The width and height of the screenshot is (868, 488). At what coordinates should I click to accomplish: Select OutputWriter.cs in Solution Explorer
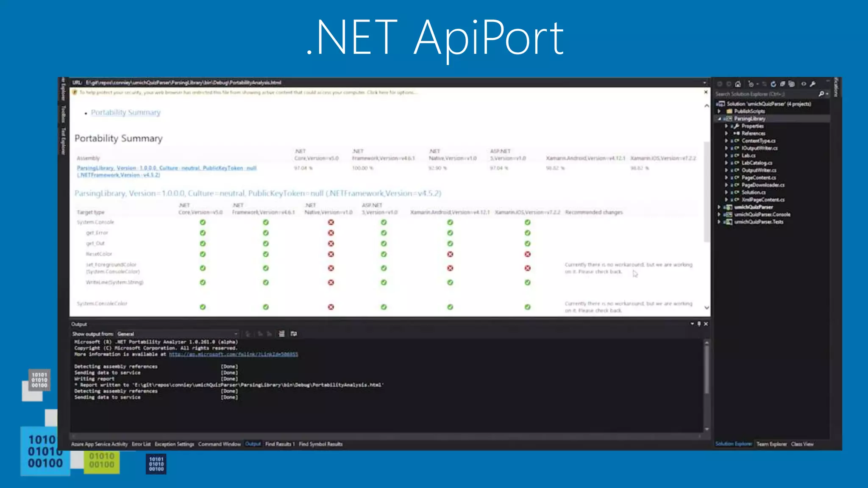(759, 170)
